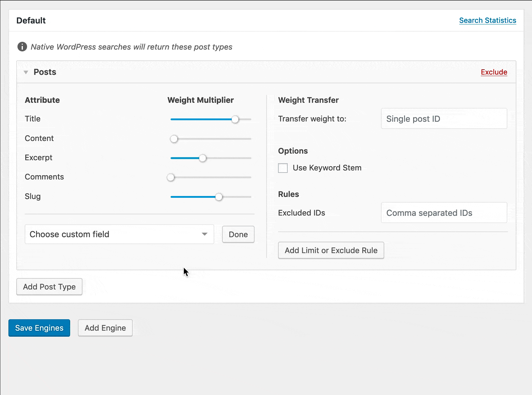Open the Choose custom field dropdown
The height and width of the screenshot is (395, 532).
pyautogui.click(x=119, y=234)
